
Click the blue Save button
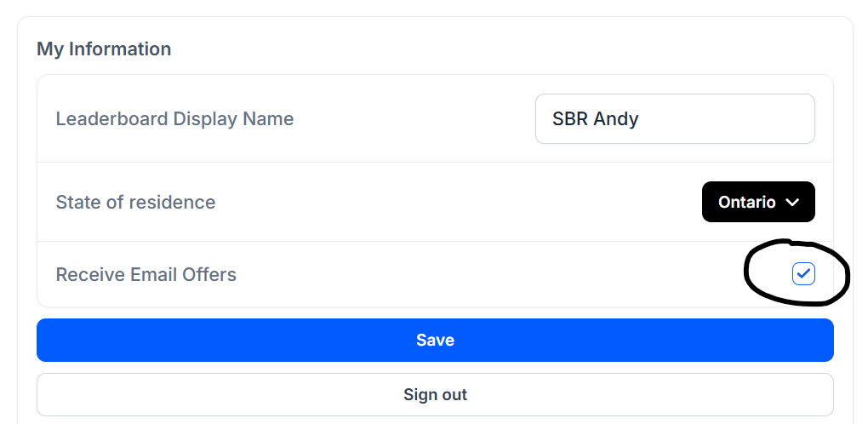[x=435, y=340]
